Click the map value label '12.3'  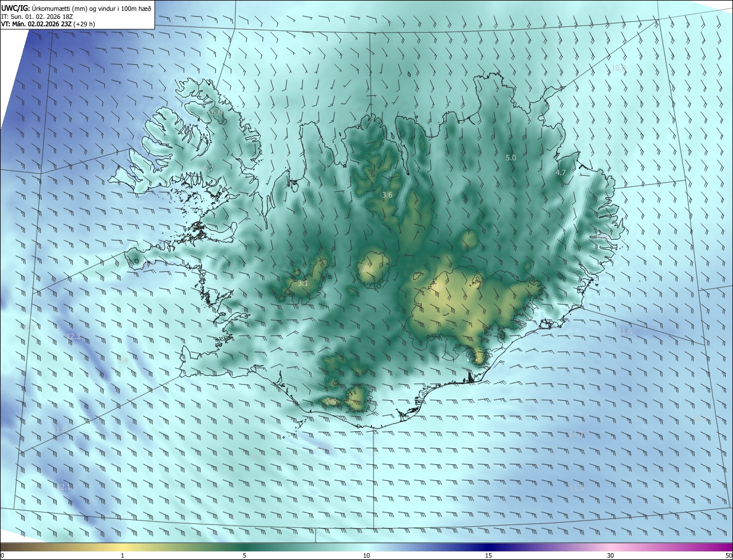(x=74, y=336)
